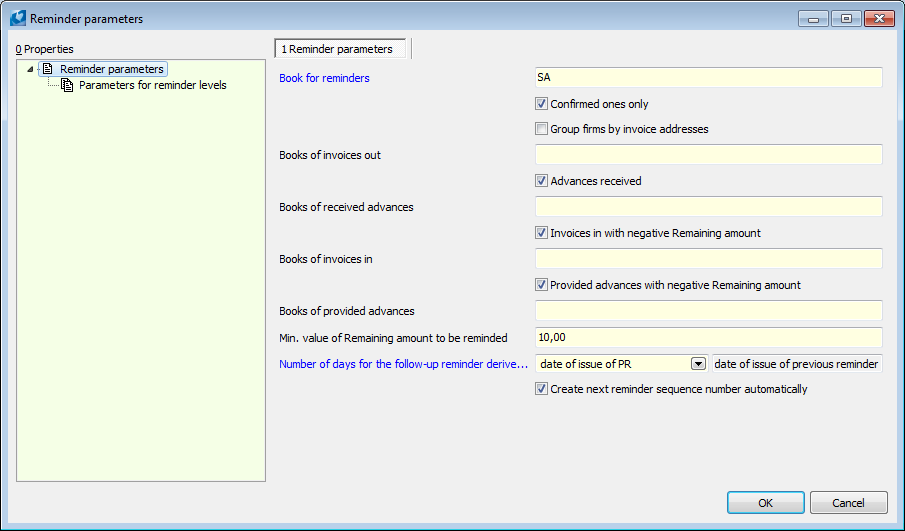The height and width of the screenshot is (531, 905).
Task: Click the application logo icon in title bar
Action: tap(18, 18)
